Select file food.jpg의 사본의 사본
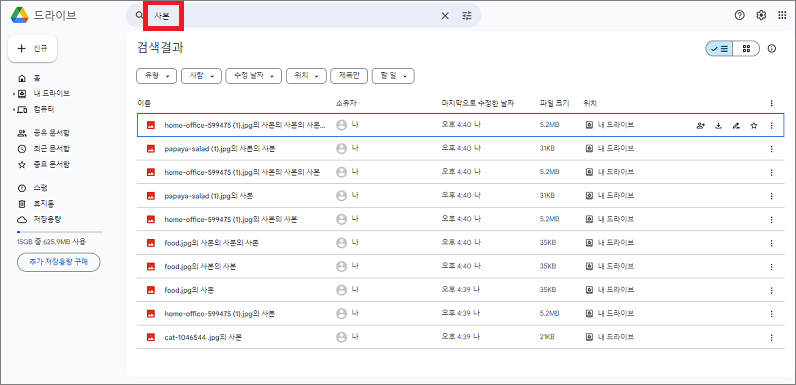 pos(460,267)
